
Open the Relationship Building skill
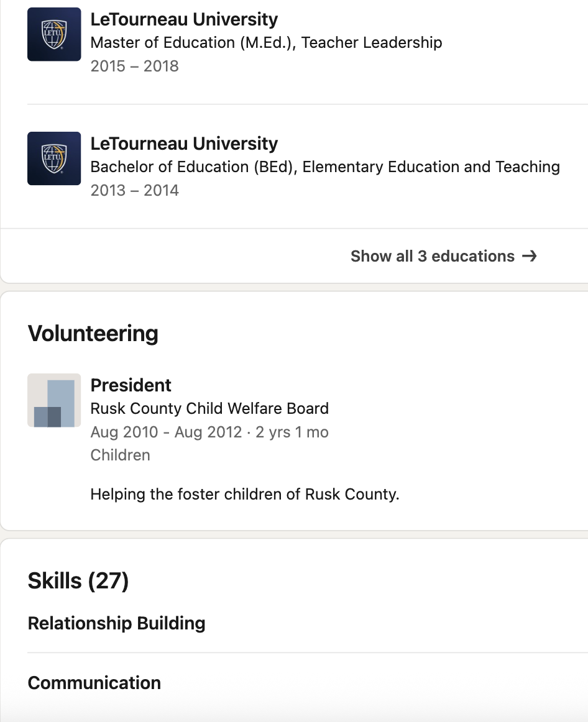coord(116,623)
